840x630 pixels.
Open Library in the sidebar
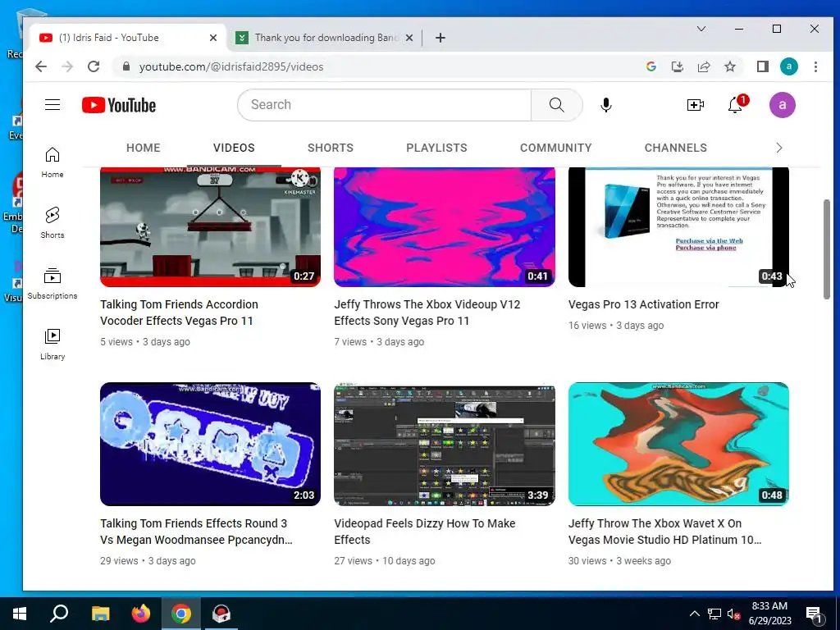52,344
